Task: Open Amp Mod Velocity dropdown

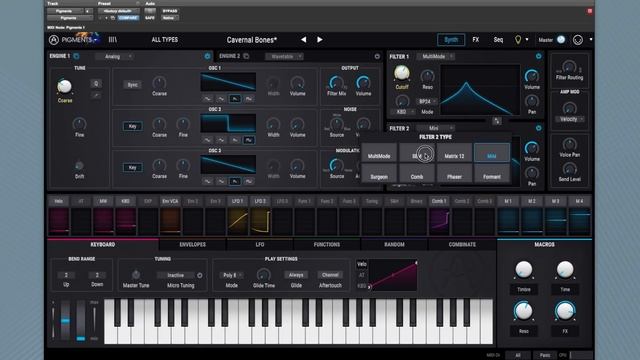Action: click(569, 119)
